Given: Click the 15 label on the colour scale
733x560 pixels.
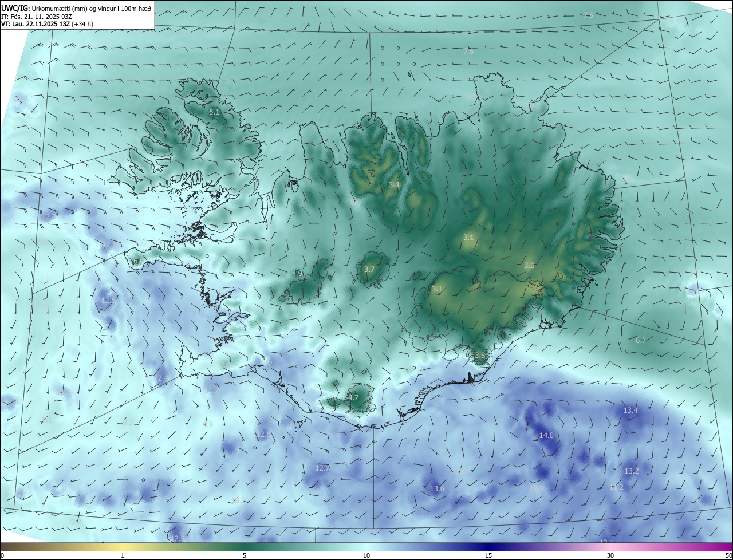Looking at the screenshot, I should (488, 555).
